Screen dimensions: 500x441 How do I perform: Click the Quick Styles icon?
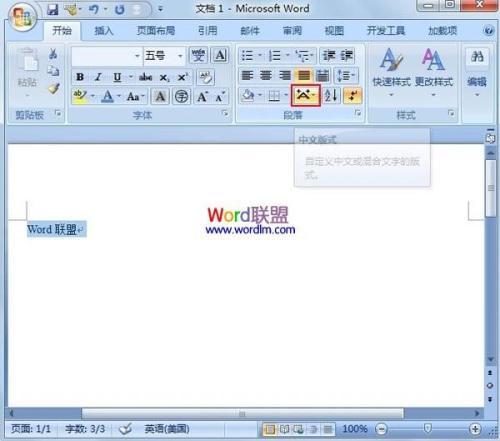click(391, 60)
